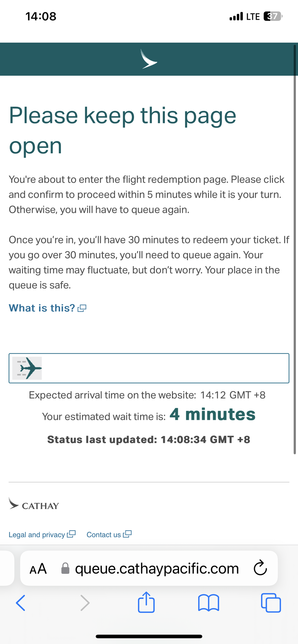The image size is (298, 644).
Task: Tap the Cathay footer logo
Action: [x=34, y=505]
